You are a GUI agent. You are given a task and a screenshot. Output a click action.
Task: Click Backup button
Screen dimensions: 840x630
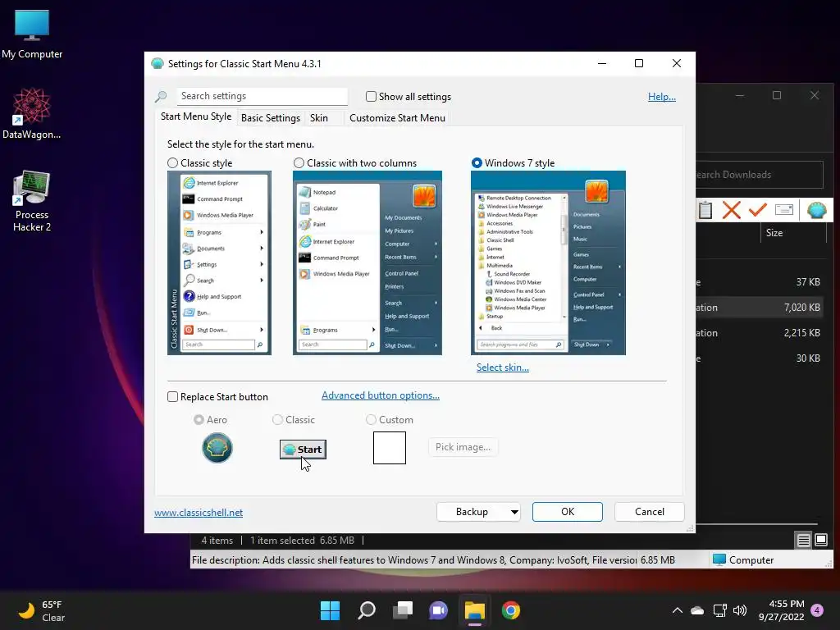[472, 512]
